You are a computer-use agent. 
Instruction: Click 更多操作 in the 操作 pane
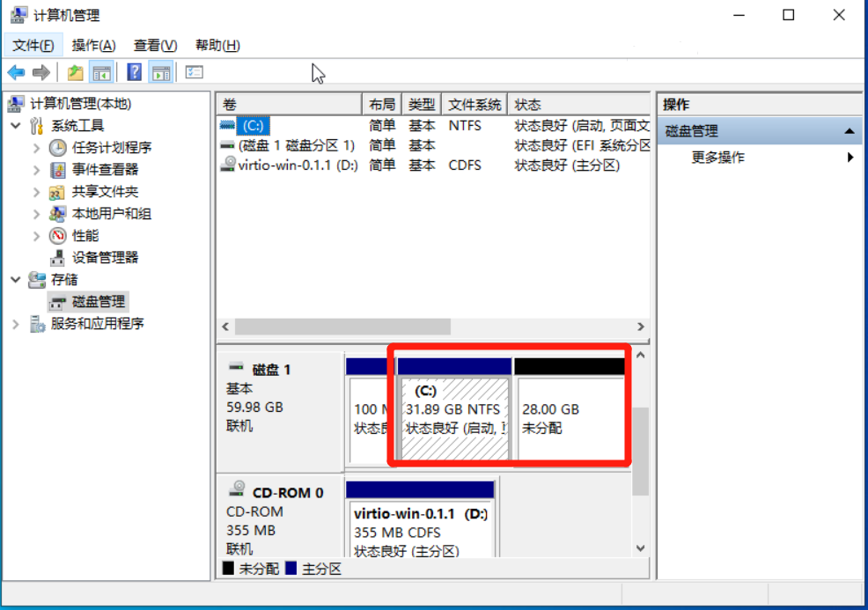(x=720, y=156)
